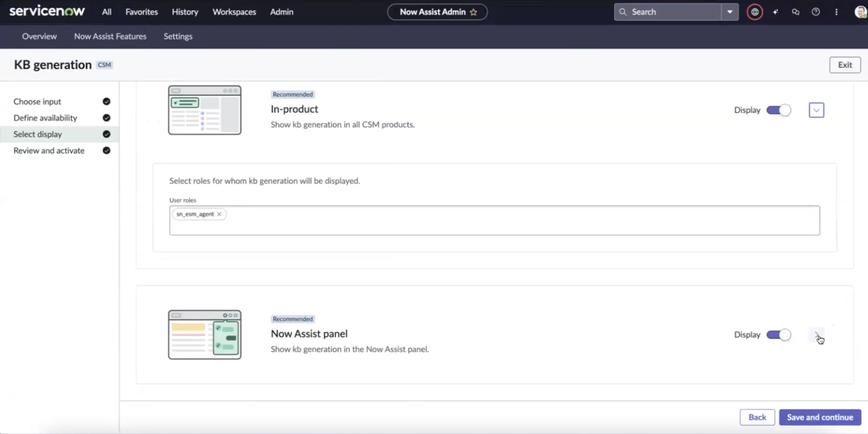Click the Now Assist panel illustration thumbnail

(205, 335)
